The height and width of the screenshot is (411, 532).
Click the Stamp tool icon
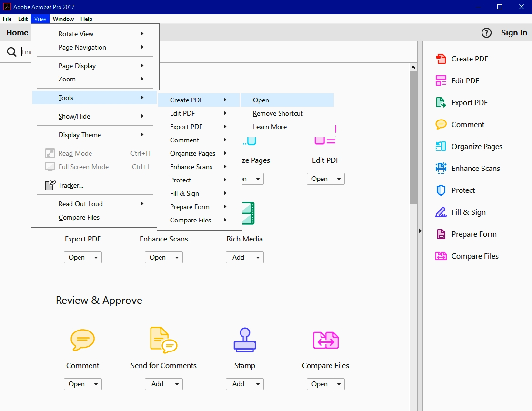[x=245, y=340]
